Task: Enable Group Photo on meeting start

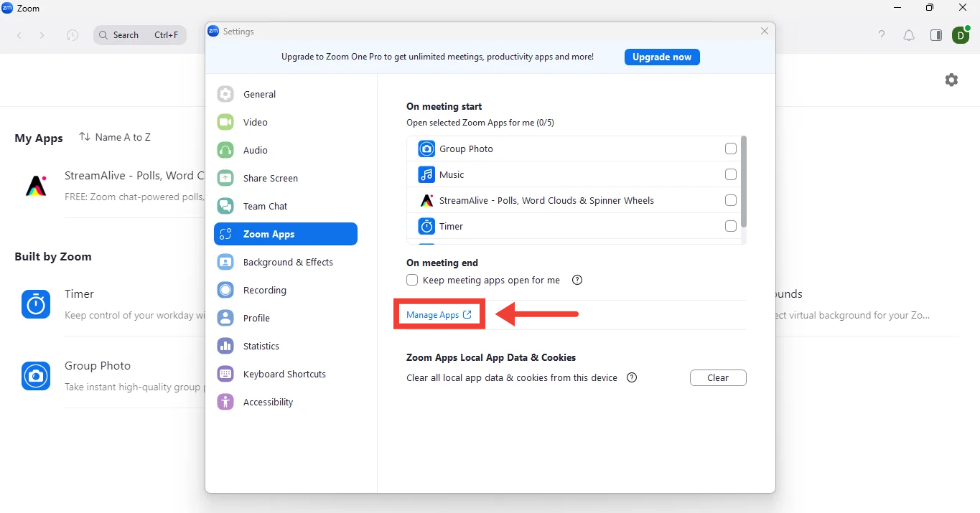Action: coord(731,149)
